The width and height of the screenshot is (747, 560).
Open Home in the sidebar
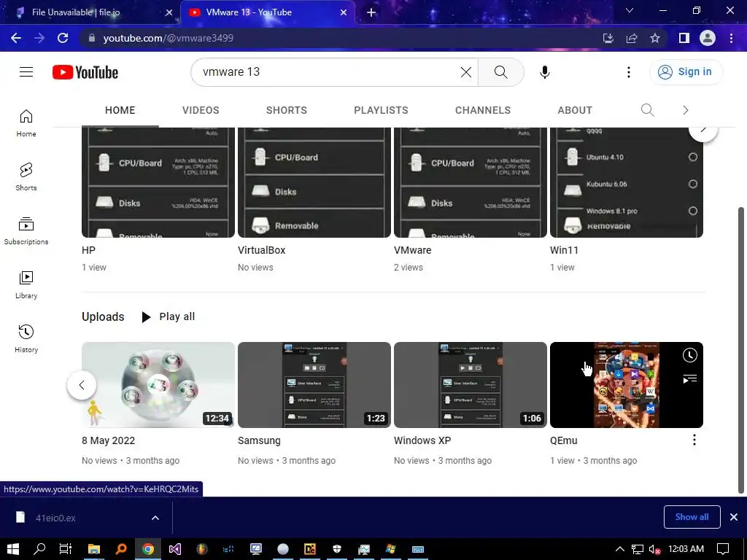click(26, 122)
